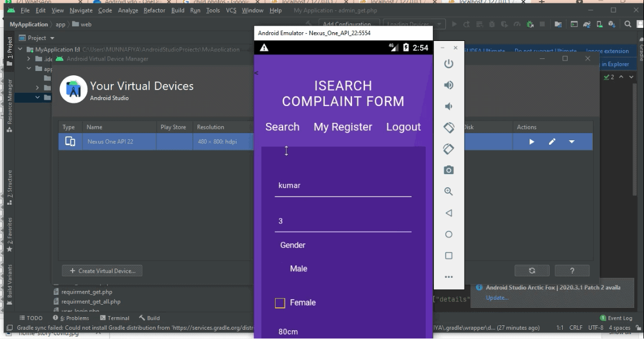Image resolution: width=644 pixels, height=339 pixels.
Task: Edit the device using the pencil icon
Action: click(x=552, y=141)
